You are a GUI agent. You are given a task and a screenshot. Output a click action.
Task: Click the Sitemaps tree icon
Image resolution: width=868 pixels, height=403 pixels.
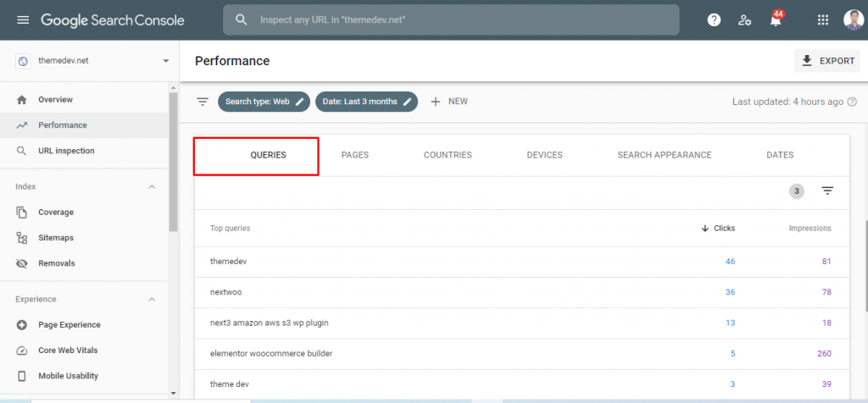pos(22,238)
